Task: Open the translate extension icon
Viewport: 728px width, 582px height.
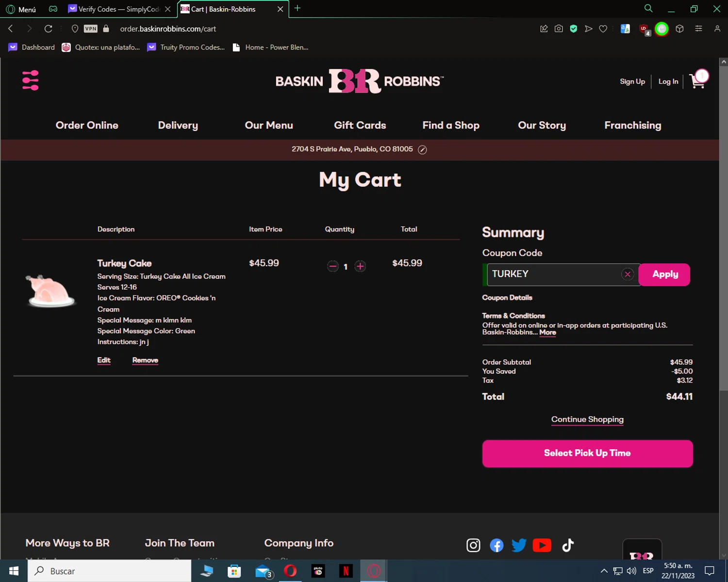Action: [625, 29]
